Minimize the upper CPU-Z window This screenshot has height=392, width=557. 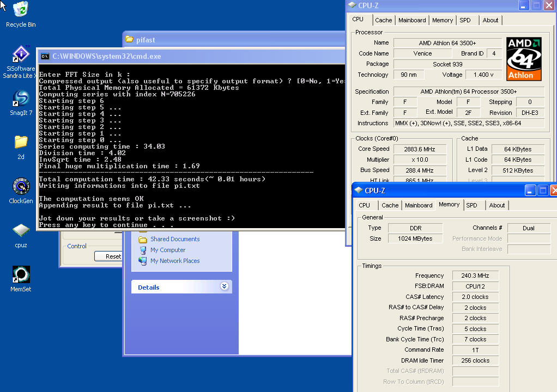tap(524, 5)
